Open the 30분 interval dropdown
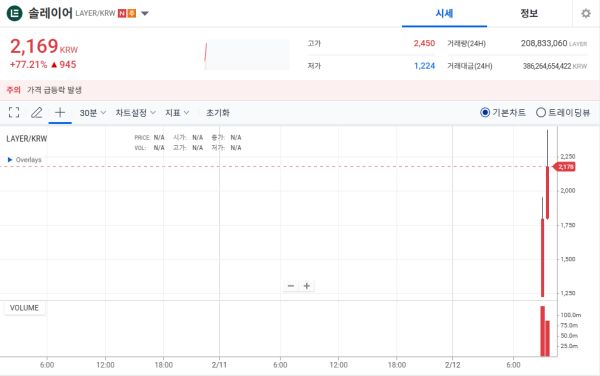Viewport: 600px width, 376px height. tap(92, 113)
